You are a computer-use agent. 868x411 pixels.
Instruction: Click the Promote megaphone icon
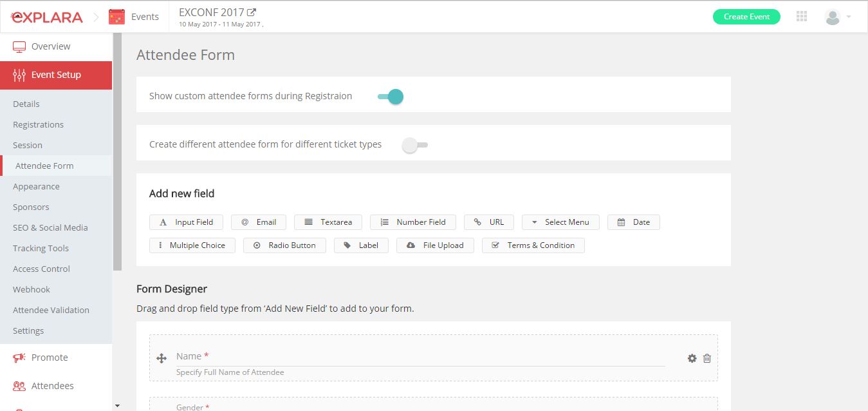click(x=19, y=358)
